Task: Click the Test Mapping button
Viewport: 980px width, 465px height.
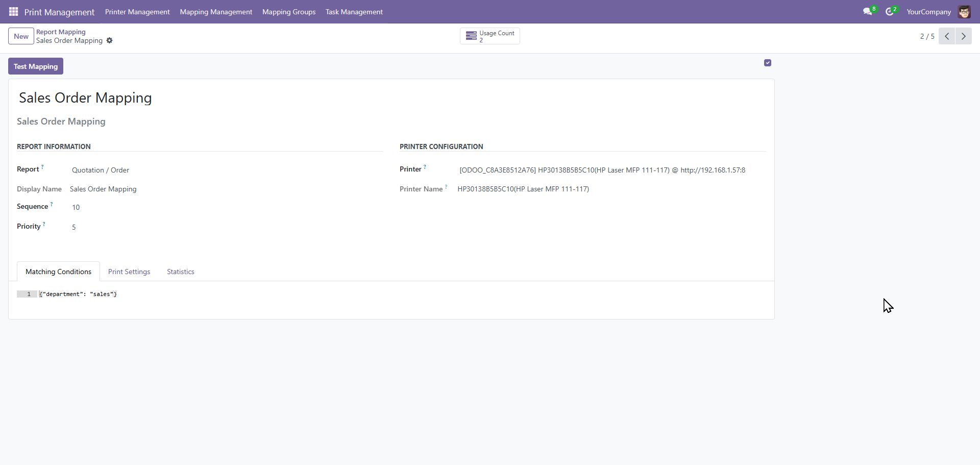Action: click(x=36, y=66)
